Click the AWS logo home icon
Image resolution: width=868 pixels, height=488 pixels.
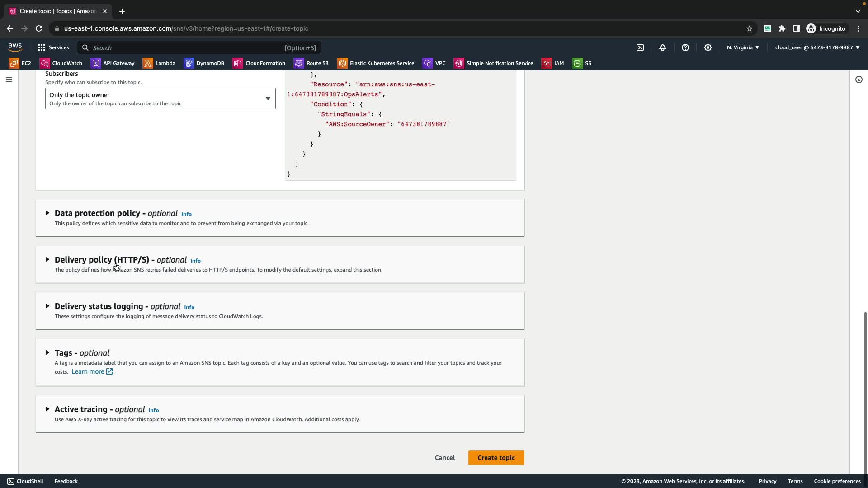coord(15,47)
